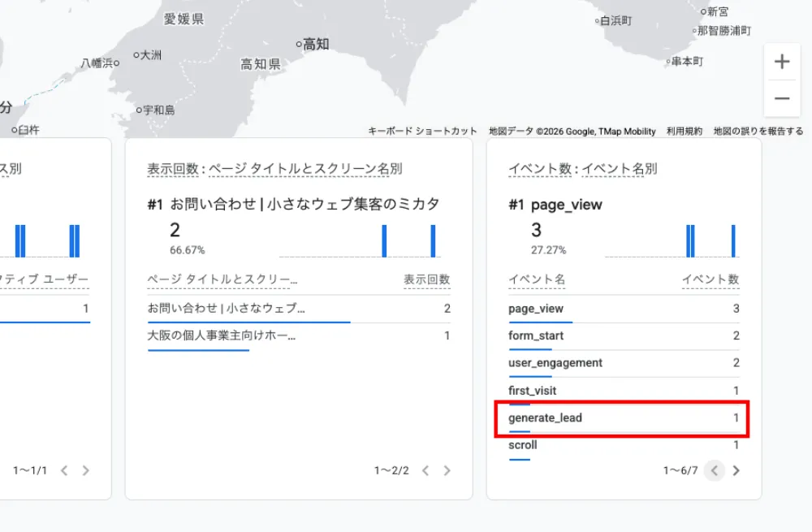Click 1〜2/2 pagination text

point(391,470)
